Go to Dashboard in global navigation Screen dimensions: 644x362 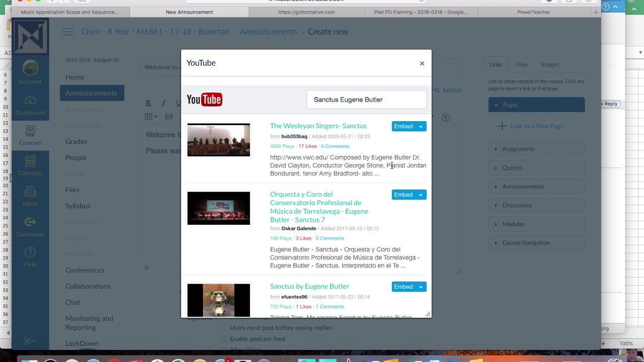(x=30, y=106)
